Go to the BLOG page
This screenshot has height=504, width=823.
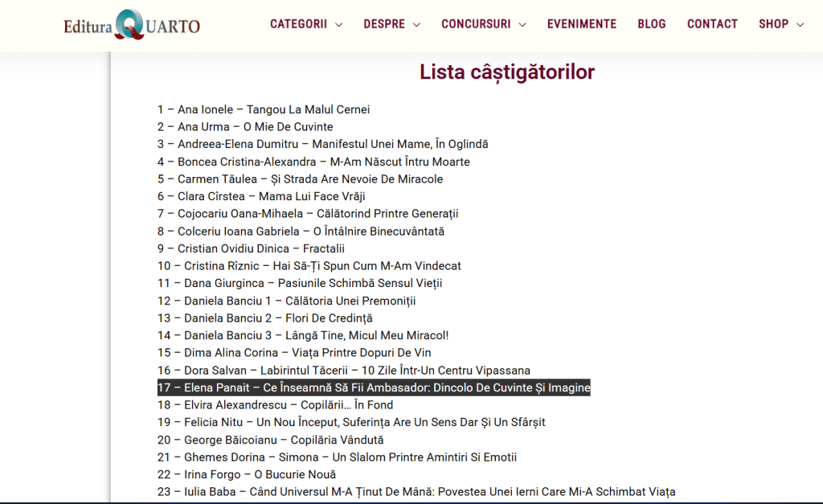click(651, 24)
